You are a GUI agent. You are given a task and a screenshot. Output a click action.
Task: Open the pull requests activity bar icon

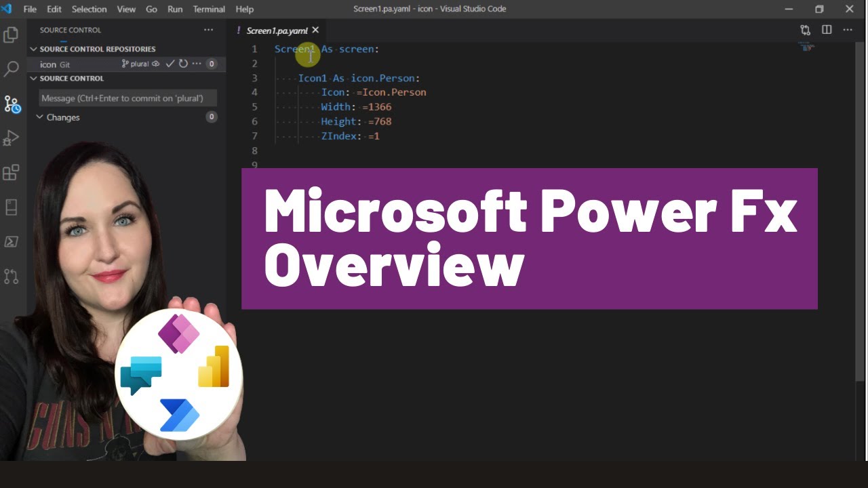pyautogui.click(x=11, y=277)
